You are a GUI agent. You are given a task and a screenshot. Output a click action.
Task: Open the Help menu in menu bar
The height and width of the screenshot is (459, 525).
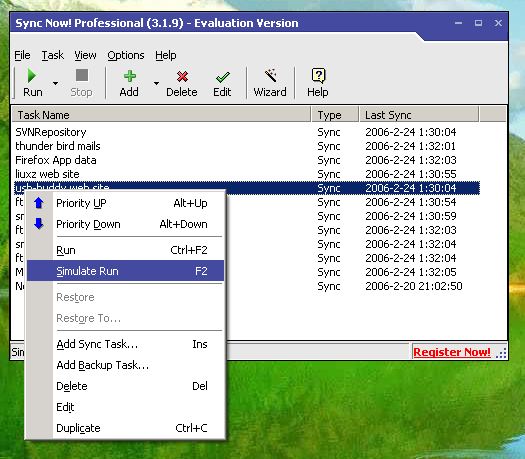tap(166, 55)
